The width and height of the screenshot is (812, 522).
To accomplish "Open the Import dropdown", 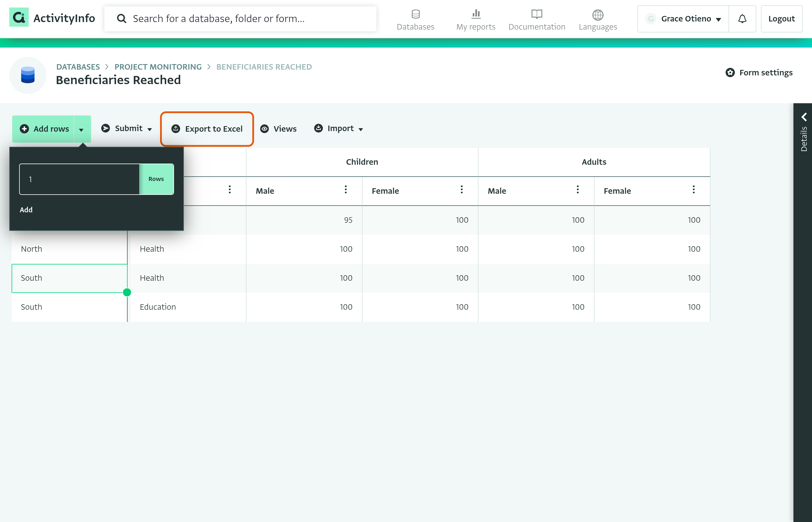I will point(338,128).
